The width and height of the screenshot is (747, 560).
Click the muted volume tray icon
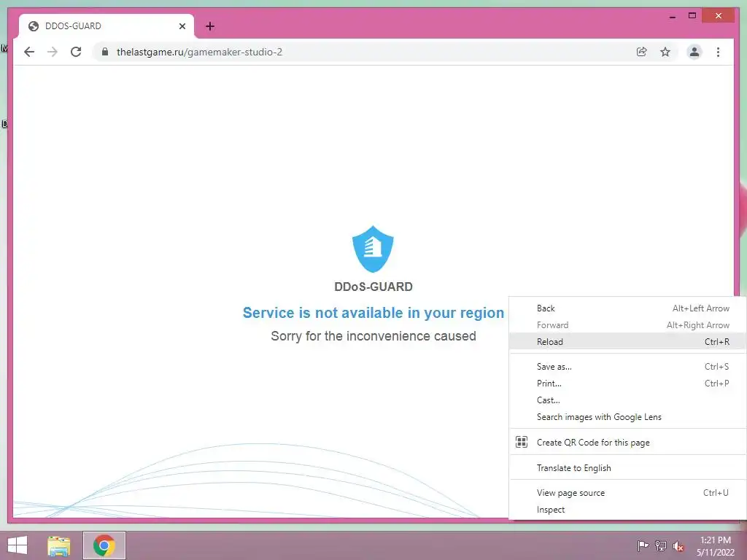(x=678, y=546)
